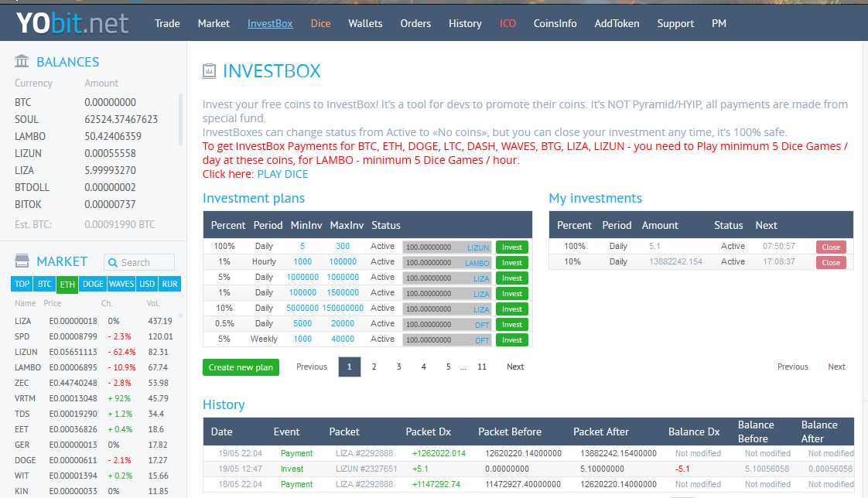This screenshot has height=498, width=868.
Task: Click amount field for 0.5% DFT plan
Action: click(x=447, y=325)
